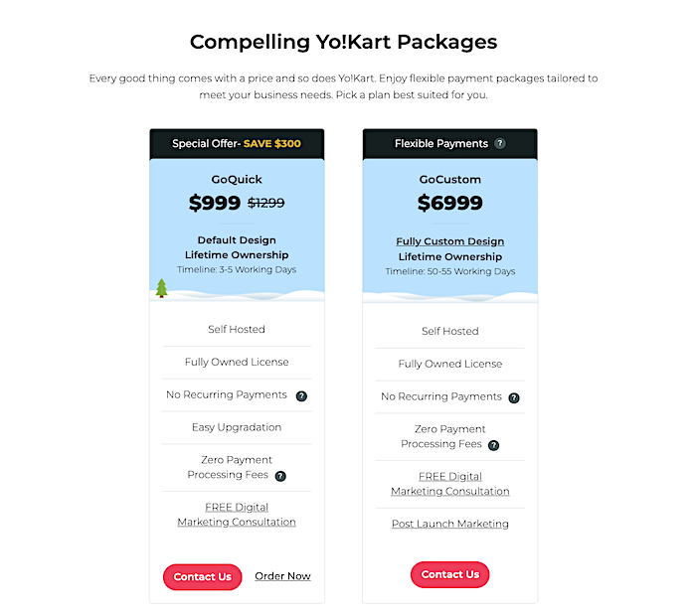The width and height of the screenshot is (696, 616).
Task: Click GoQuick Zero Payment Processing Fees help icon
Action: (280, 476)
